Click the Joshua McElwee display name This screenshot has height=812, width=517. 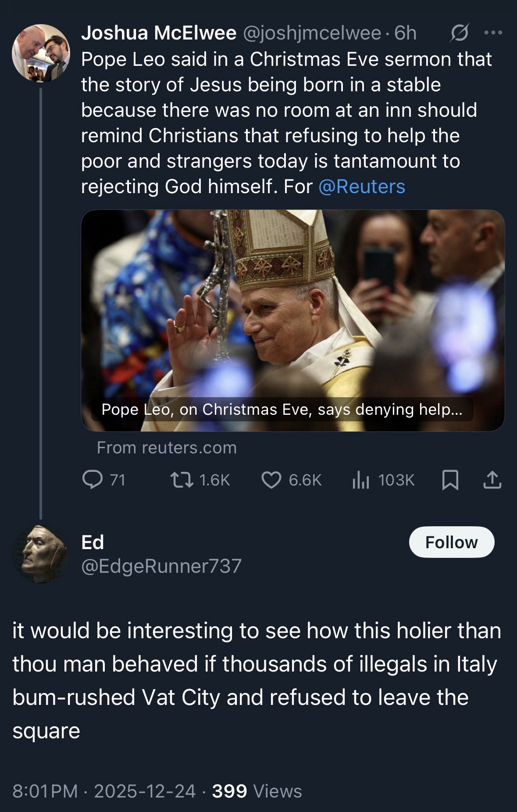point(159,33)
